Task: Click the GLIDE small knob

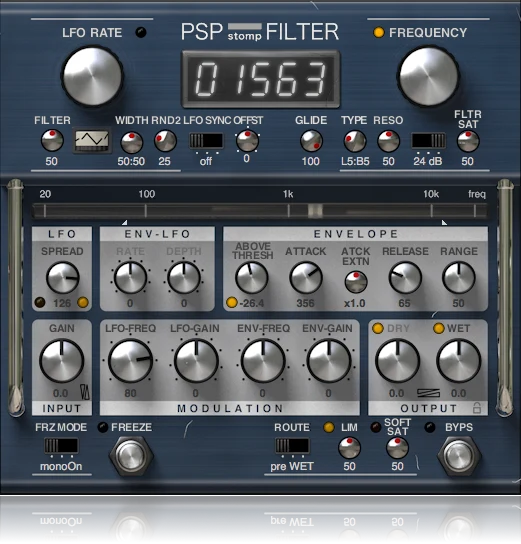Action: click(x=311, y=141)
